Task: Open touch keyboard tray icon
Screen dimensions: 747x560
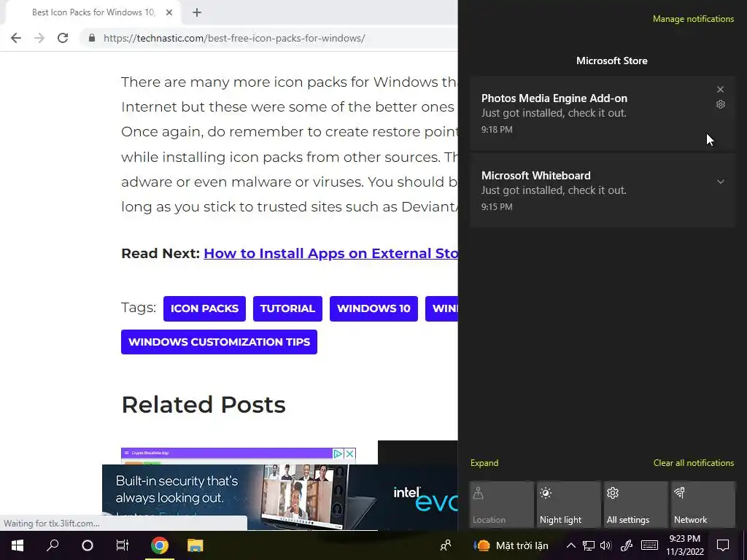Action: point(649,545)
